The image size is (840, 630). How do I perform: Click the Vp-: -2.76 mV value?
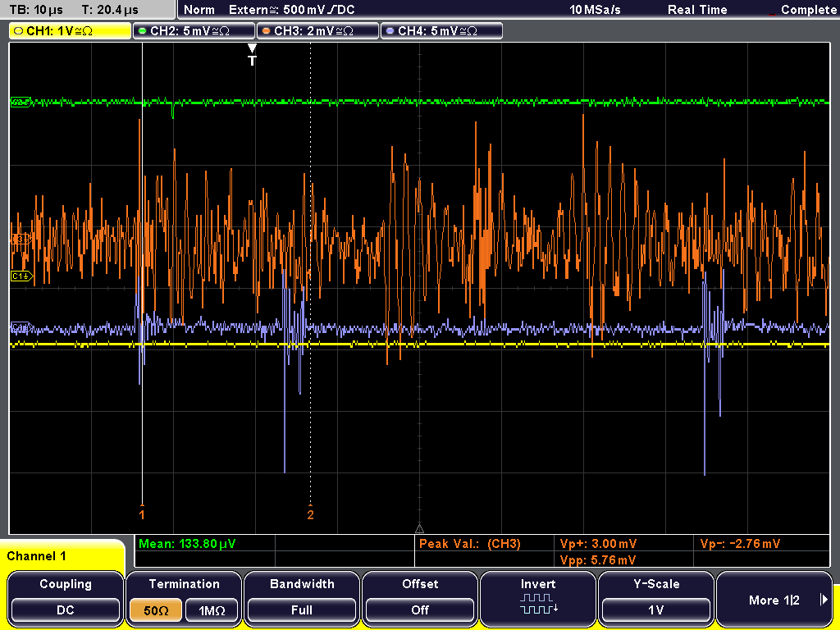(740, 544)
